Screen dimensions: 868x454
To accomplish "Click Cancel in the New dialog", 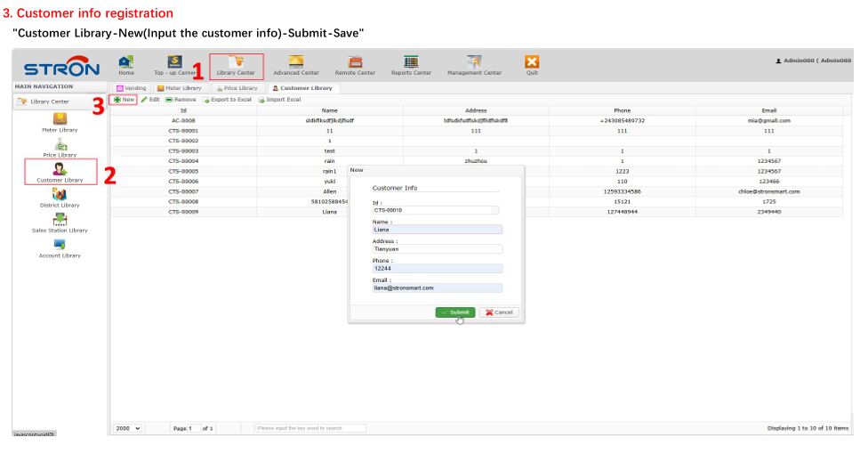I will click(x=499, y=312).
